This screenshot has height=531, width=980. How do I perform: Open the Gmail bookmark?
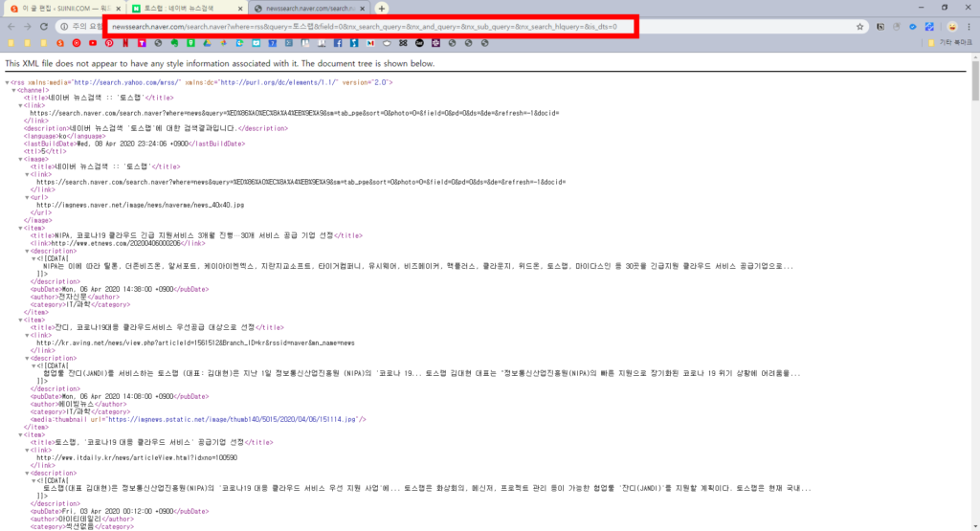(370, 43)
